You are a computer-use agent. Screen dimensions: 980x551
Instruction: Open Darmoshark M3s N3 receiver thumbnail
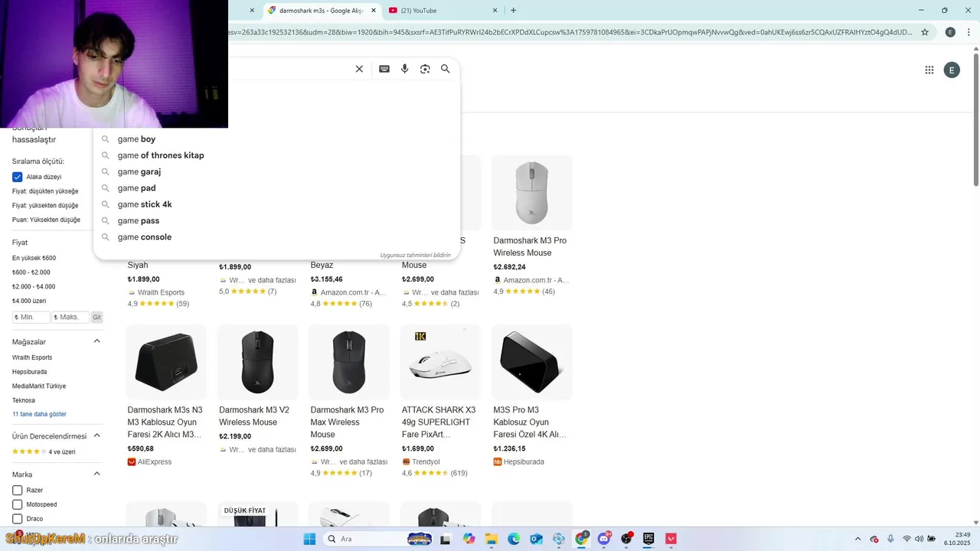166,363
